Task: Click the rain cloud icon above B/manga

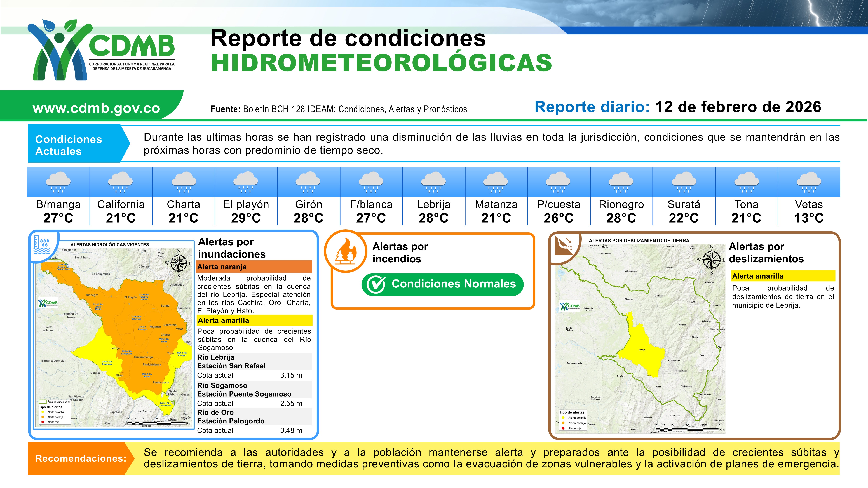Action: (58, 182)
